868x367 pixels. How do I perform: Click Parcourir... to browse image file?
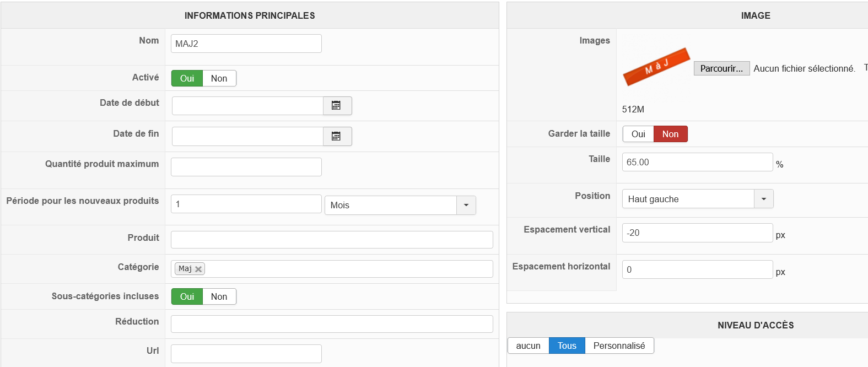point(721,68)
